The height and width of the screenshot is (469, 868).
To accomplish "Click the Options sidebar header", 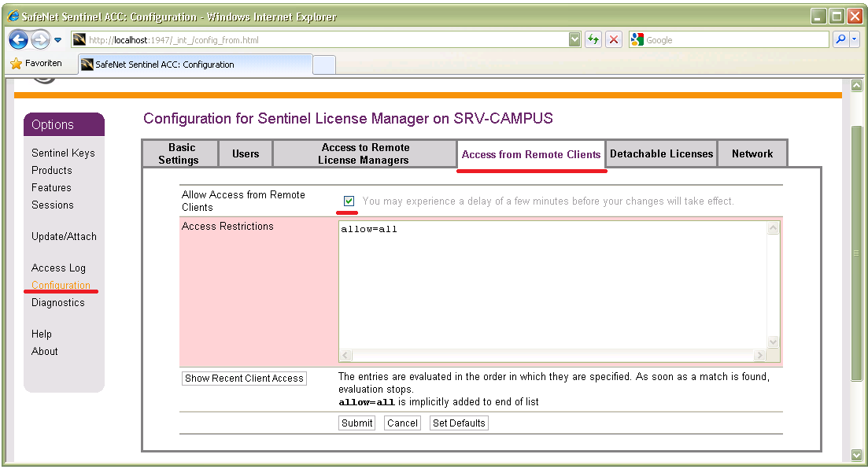I will (x=65, y=124).
